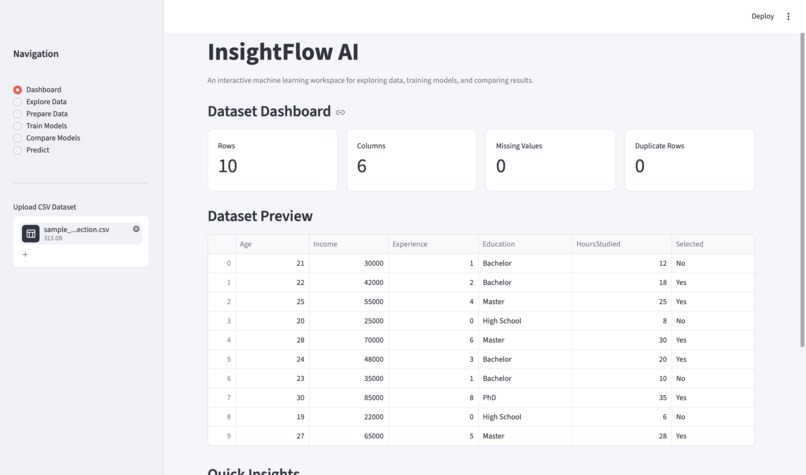Sort table by Education column header
Viewport: 806px width, 475px height.
click(525, 244)
